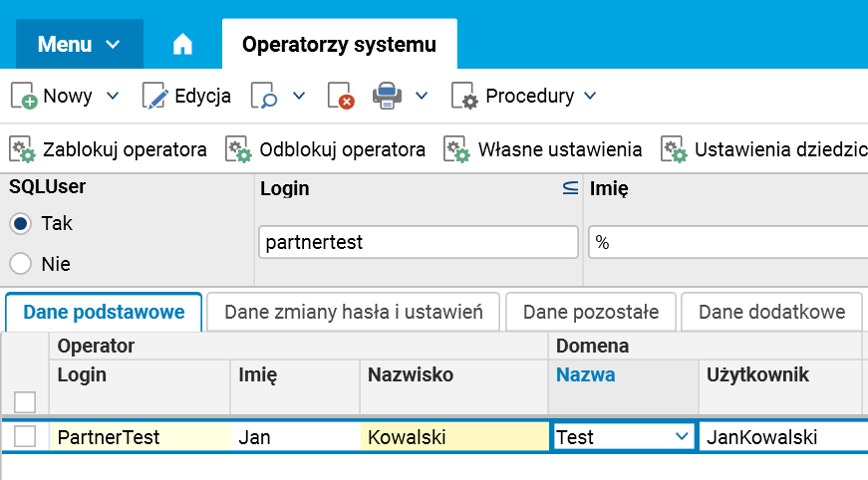Click Odblokuj operatora button
The height and width of the screenshot is (480, 868).
[325, 149]
